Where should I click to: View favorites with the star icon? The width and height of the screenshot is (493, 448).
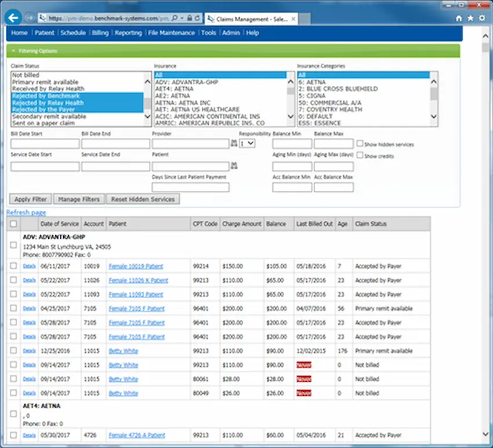pos(470,18)
